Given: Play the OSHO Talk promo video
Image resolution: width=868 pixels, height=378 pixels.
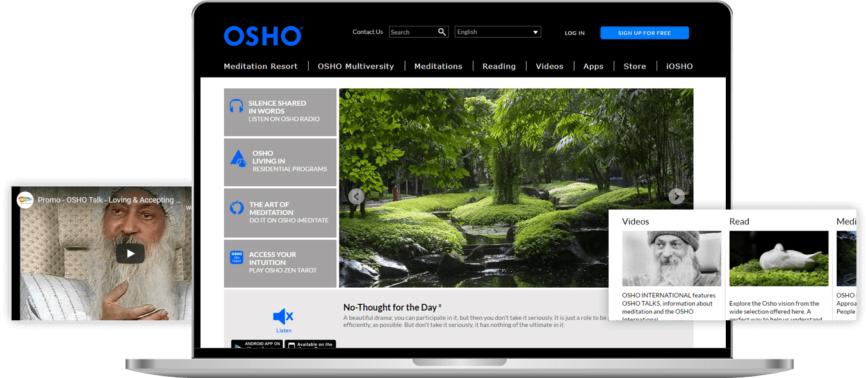Looking at the screenshot, I should [x=131, y=253].
